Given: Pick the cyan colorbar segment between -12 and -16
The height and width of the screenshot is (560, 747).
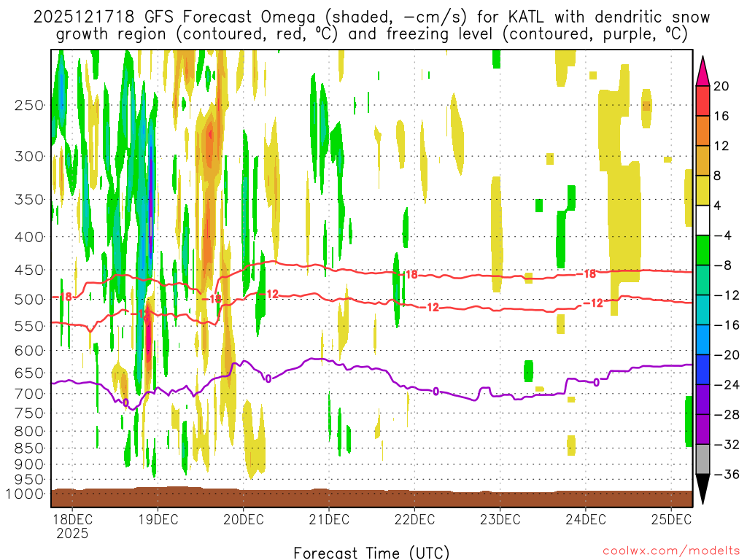Looking at the screenshot, I should click(x=703, y=310).
